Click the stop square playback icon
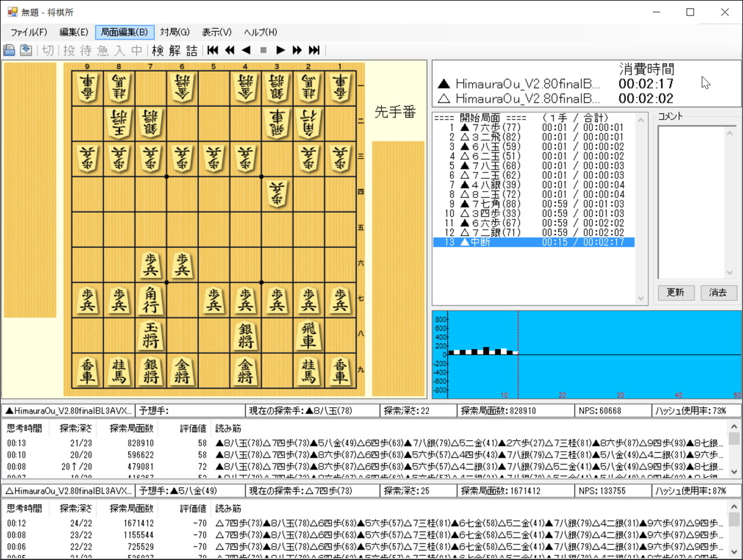743x560 pixels. (x=263, y=50)
